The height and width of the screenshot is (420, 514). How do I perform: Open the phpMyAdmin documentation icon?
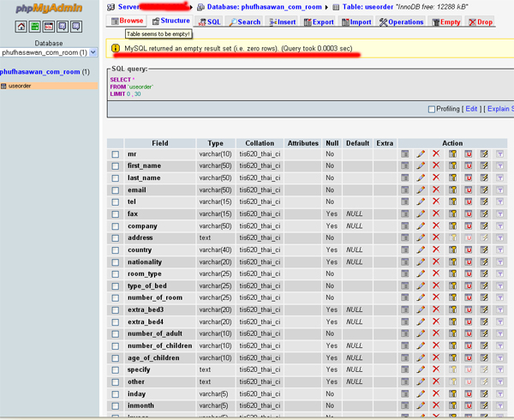(x=63, y=27)
